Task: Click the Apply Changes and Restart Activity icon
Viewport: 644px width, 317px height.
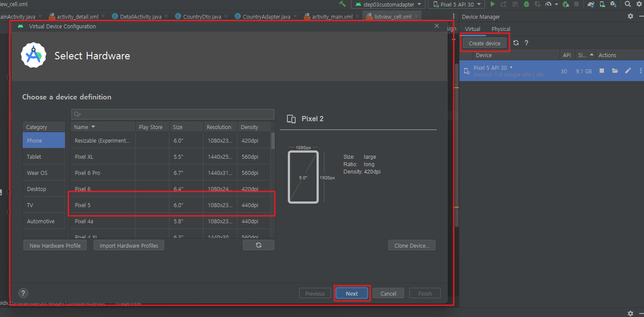Action: [x=504, y=4]
